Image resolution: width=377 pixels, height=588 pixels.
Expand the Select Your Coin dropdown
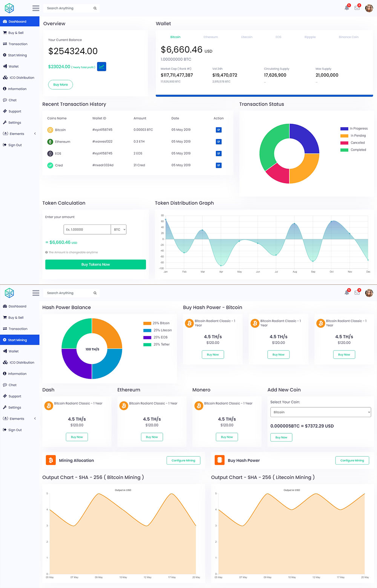point(320,412)
